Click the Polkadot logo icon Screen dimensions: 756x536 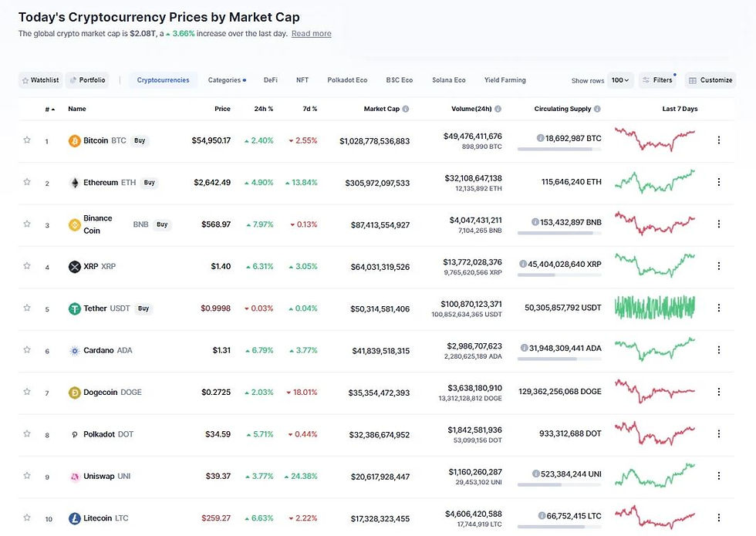click(74, 435)
